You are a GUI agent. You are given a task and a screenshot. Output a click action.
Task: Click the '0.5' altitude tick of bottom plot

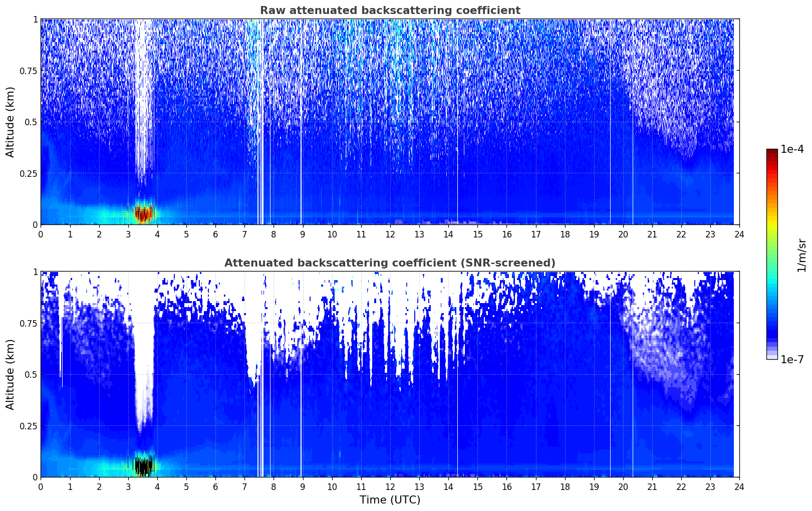[x=31, y=374]
